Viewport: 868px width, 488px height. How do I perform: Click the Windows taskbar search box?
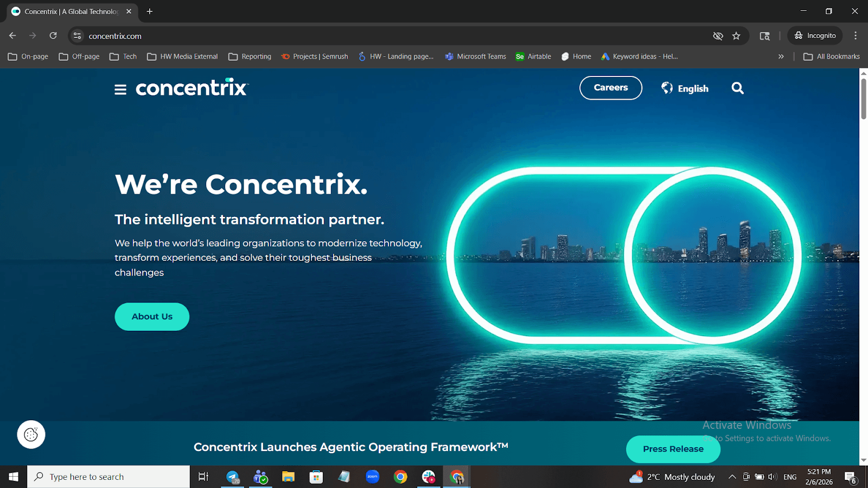[x=108, y=477]
